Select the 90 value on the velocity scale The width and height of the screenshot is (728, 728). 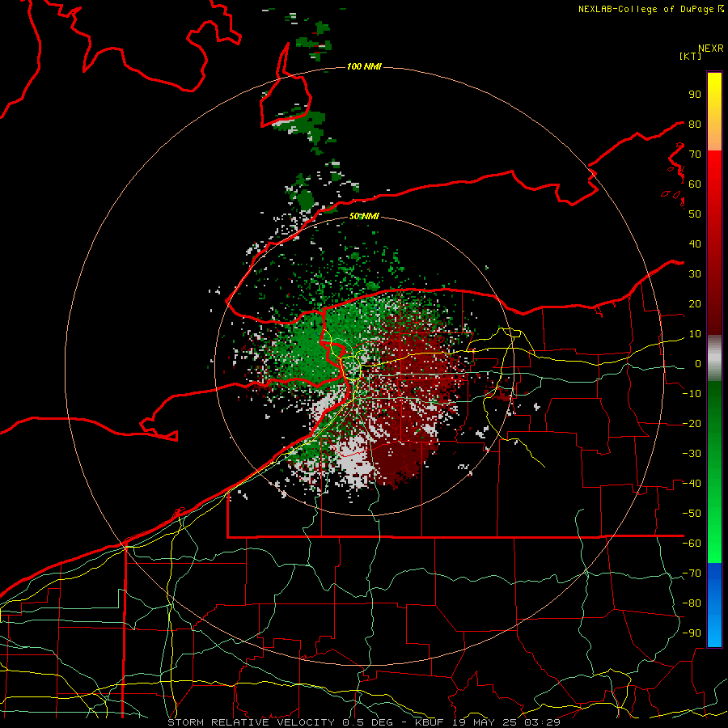(695, 95)
